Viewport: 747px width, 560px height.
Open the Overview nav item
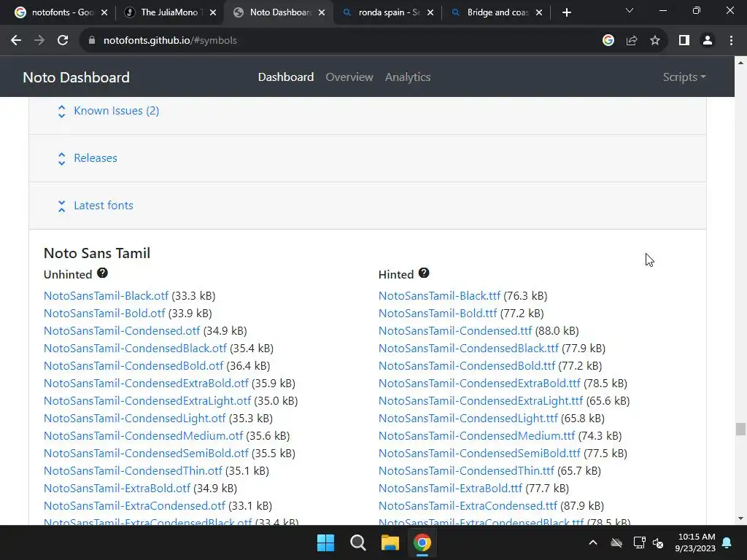(349, 77)
